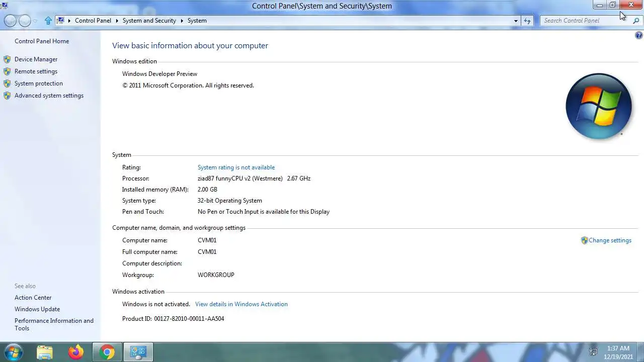The image size is (644, 362).
Task: Click the '32-bit Operating System' value
Action: [x=230, y=201]
